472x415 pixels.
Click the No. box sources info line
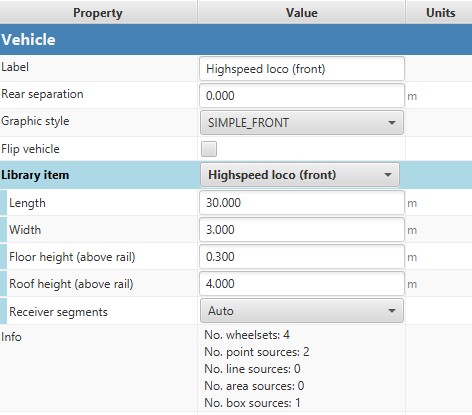click(252, 403)
